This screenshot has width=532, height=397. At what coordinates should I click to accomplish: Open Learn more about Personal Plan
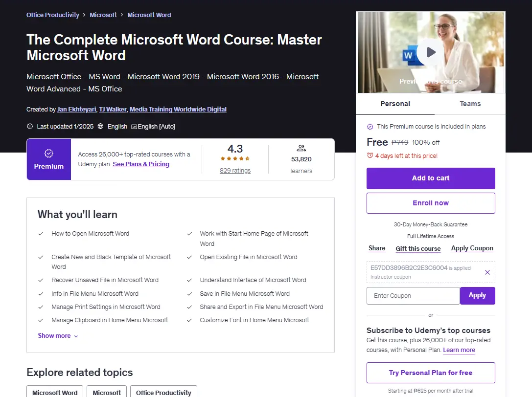pos(459,350)
